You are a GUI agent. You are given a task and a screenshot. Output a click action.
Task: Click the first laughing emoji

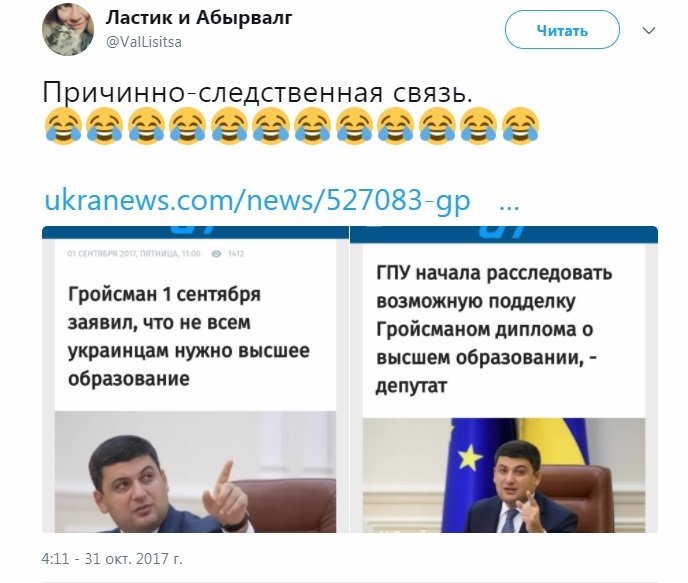coord(63,125)
